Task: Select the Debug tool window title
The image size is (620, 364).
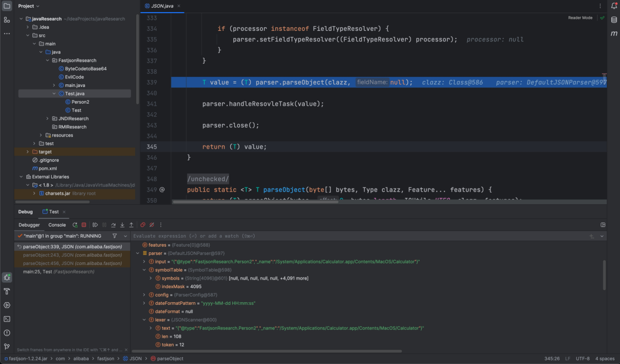Action: coord(25,212)
